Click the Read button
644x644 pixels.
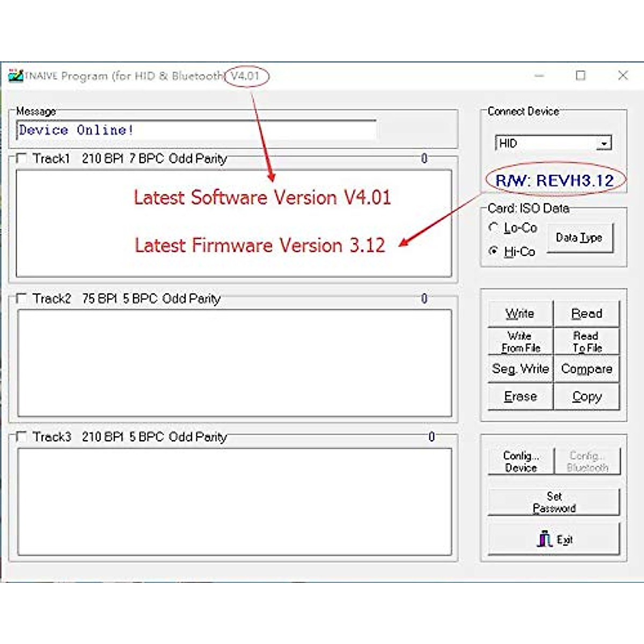pos(586,313)
